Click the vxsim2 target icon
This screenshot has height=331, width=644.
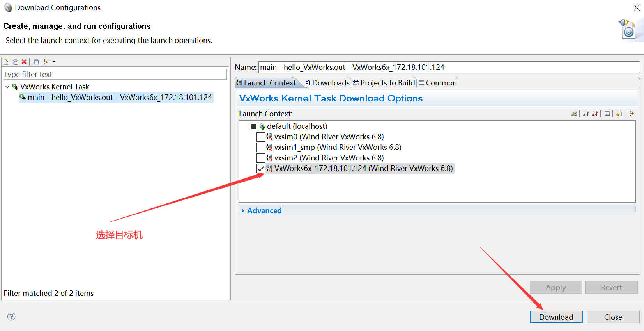coord(269,158)
